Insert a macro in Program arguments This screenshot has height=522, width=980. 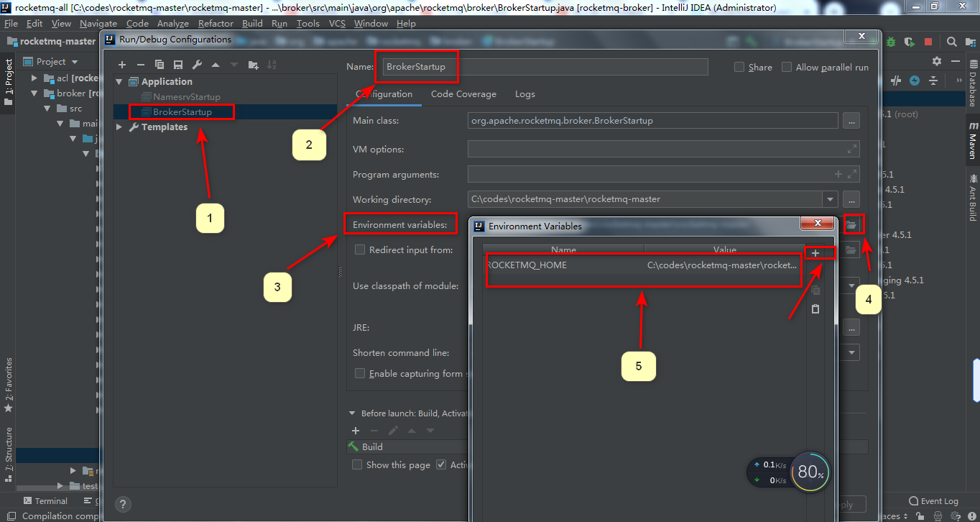838,174
